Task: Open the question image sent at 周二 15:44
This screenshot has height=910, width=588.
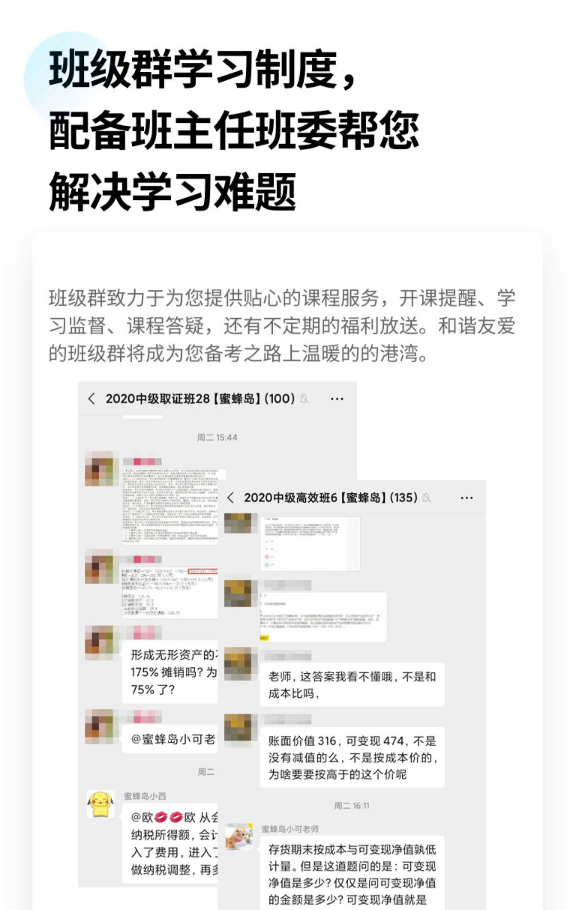Action: tap(170, 506)
